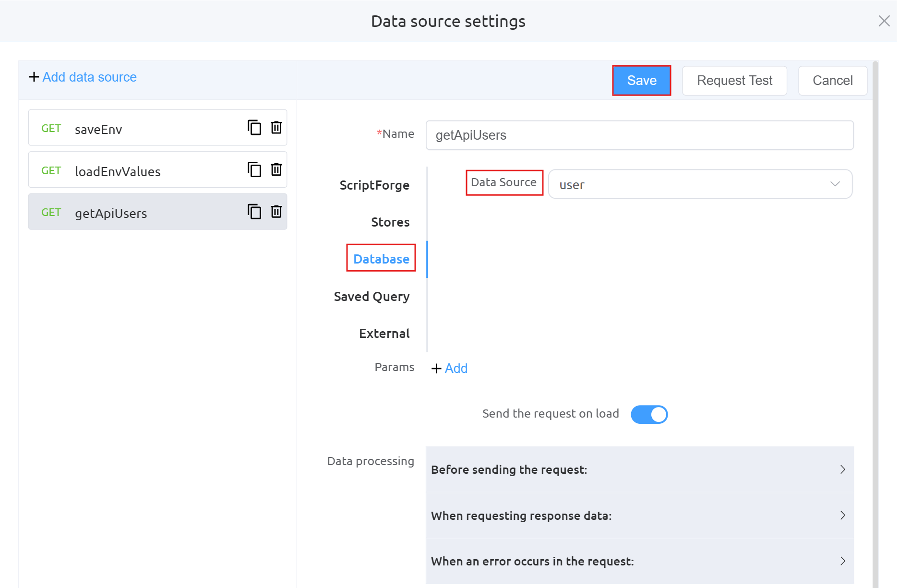Copy the getApiUsers data source
This screenshot has width=899, height=588.
point(254,212)
